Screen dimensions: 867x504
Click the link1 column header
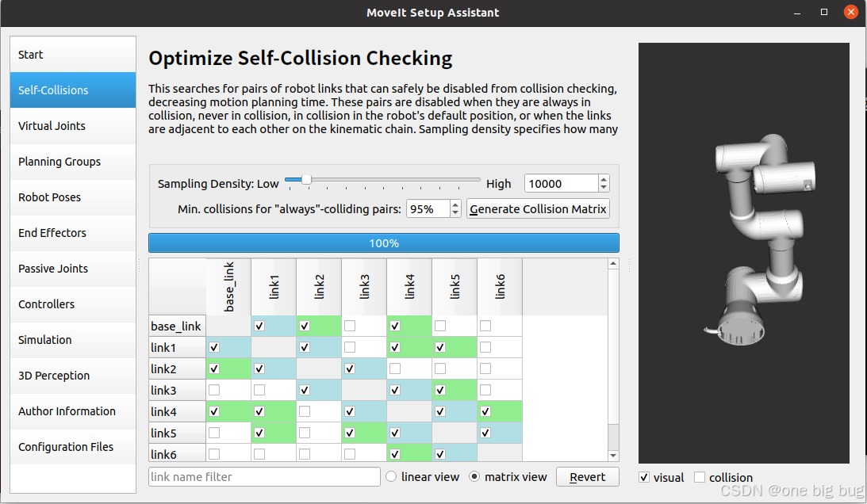[x=274, y=287]
